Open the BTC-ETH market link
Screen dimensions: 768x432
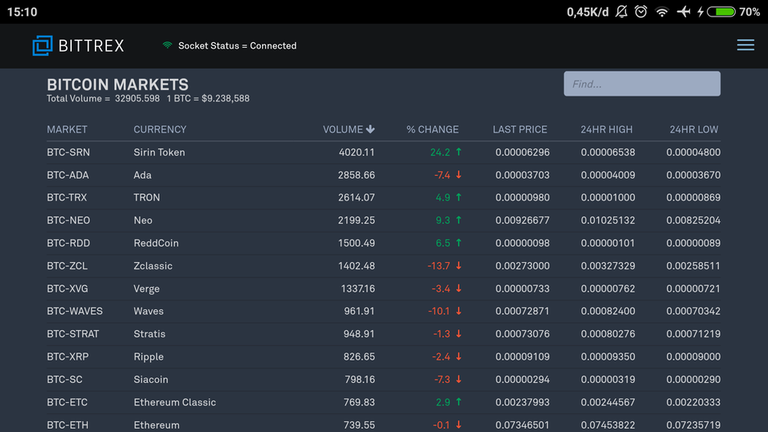tap(67, 425)
